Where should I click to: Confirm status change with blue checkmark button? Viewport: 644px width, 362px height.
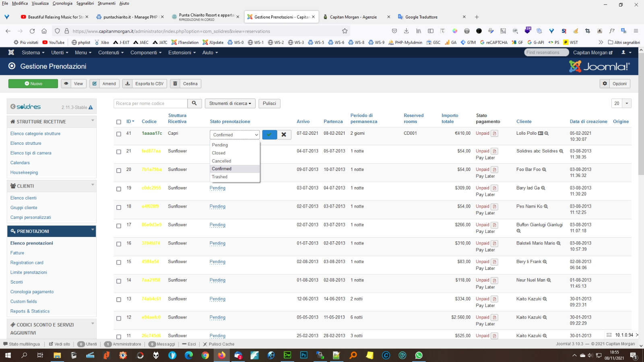tap(269, 135)
